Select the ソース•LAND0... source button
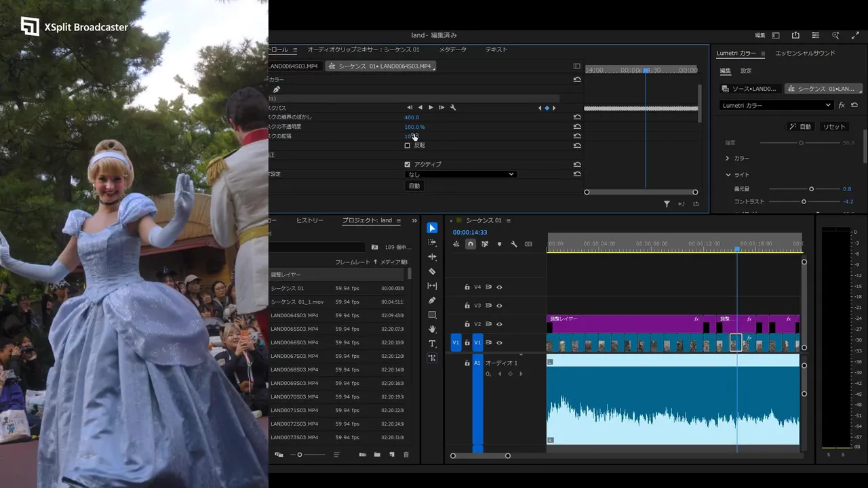868x488 pixels. click(749, 89)
